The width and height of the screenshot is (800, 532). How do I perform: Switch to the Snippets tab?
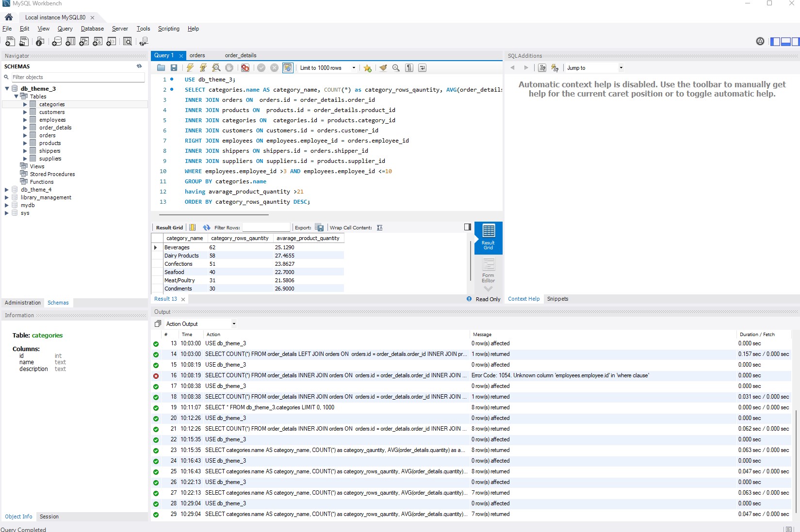pyautogui.click(x=557, y=299)
